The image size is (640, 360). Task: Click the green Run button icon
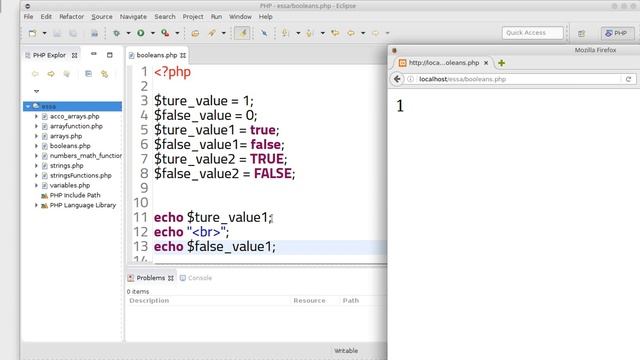click(141, 33)
